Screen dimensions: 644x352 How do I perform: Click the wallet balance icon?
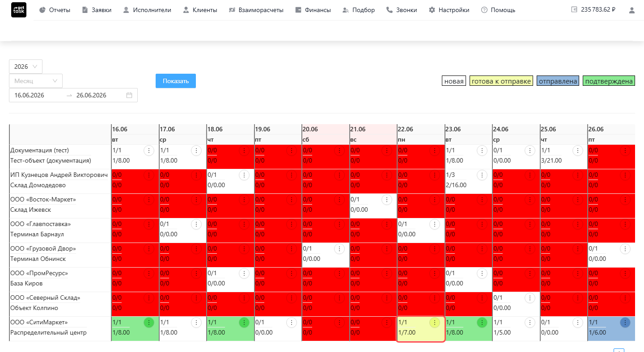click(x=574, y=9)
